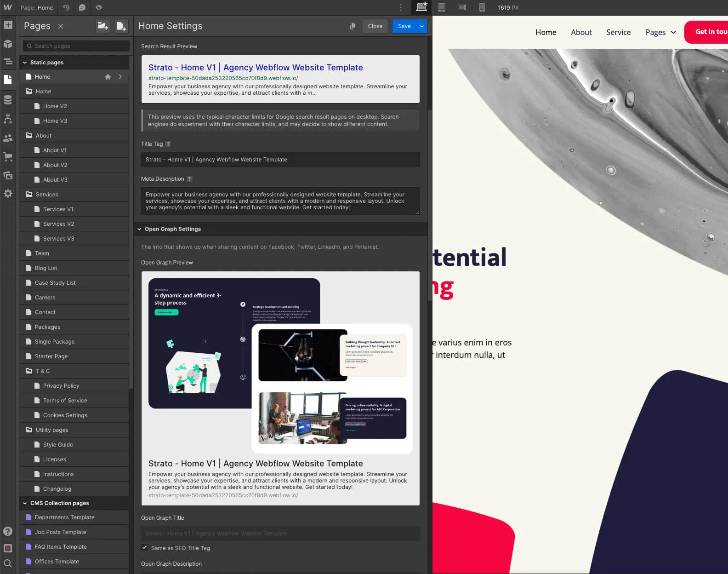Click Home link in site navbar
The height and width of the screenshot is (574, 728).
pyautogui.click(x=546, y=32)
